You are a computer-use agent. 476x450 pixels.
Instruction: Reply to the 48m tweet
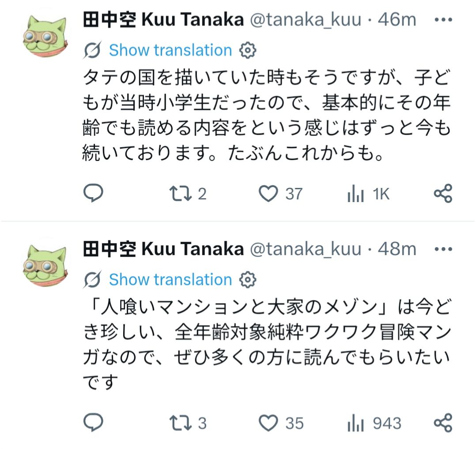click(x=93, y=422)
